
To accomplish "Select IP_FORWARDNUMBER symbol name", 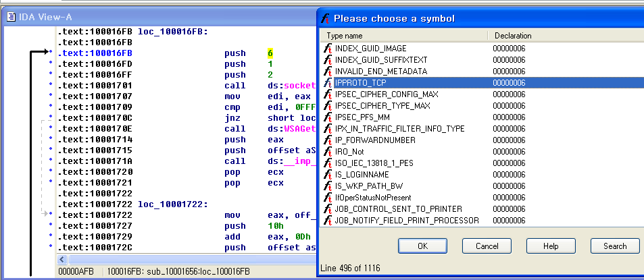I will (376, 140).
